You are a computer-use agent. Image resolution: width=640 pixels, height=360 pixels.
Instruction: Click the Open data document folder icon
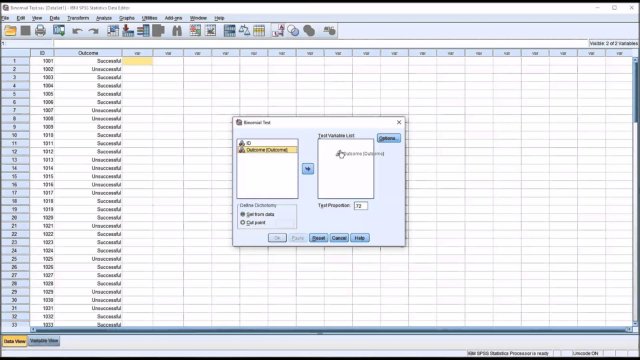10,31
